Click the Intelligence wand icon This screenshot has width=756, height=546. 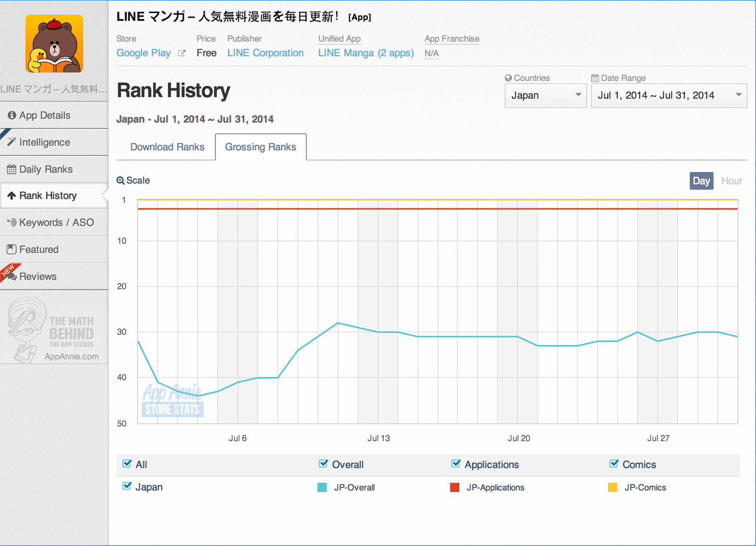(12, 142)
